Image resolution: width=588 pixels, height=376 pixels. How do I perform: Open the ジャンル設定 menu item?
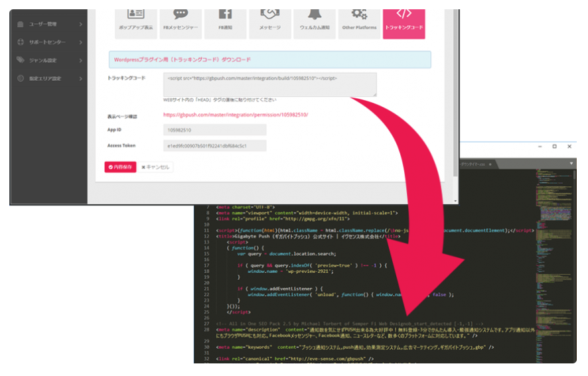(x=42, y=60)
